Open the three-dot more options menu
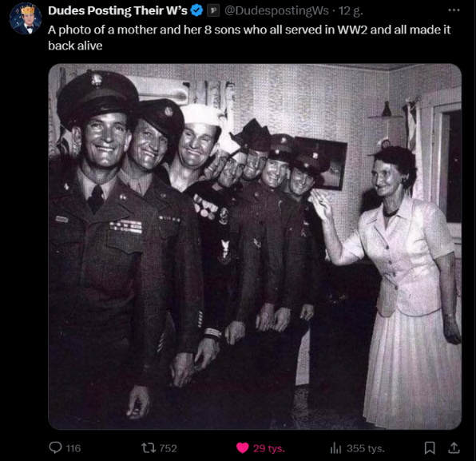The height and width of the screenshot is (461, 476). coord(454,10)
